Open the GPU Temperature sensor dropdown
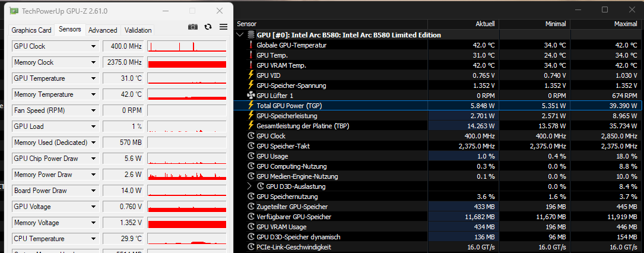The image size is (644, 253). [x=94, y=78]
